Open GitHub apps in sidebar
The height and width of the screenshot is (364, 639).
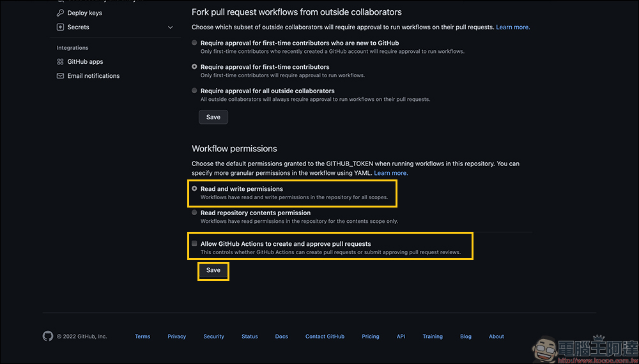(85, 62)
